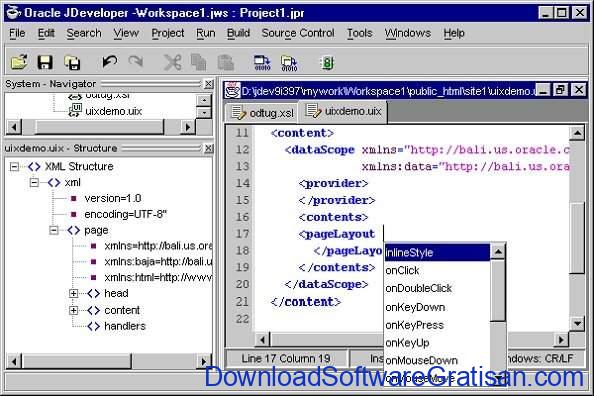
Task: Click the Save disk icon
Action: tap(45, 62)
